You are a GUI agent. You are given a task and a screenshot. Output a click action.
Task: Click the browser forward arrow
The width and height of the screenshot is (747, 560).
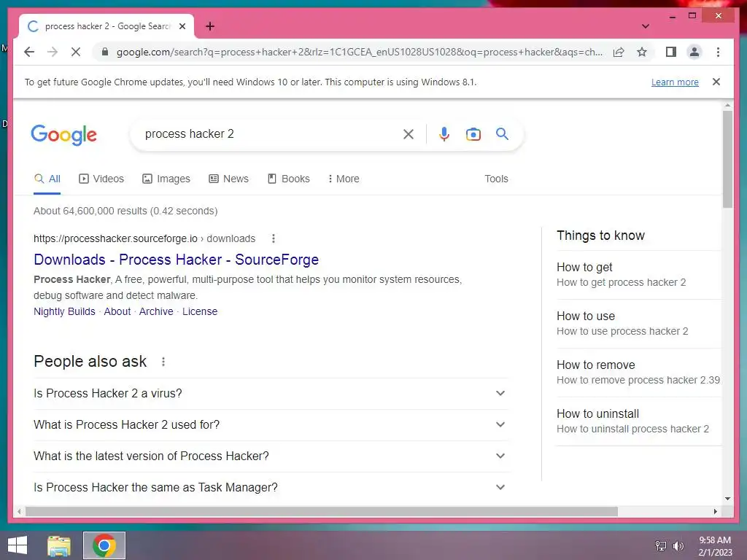53,52
